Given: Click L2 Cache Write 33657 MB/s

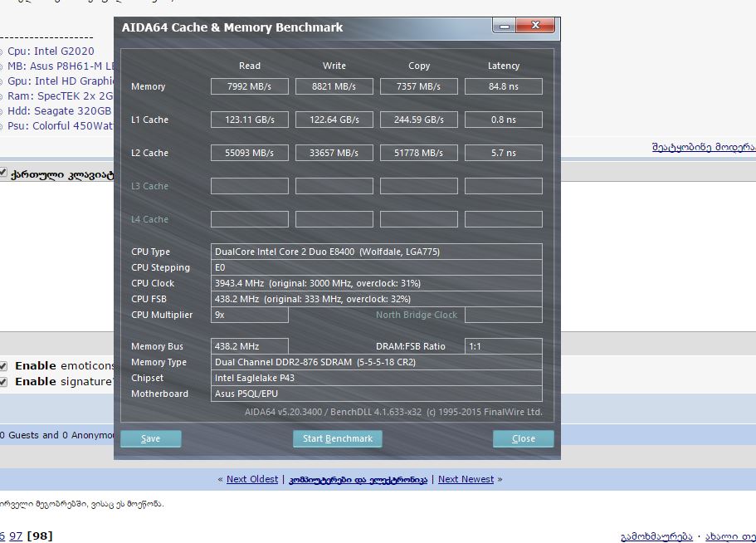Looking at the screenshot, I should pos(334,153).
